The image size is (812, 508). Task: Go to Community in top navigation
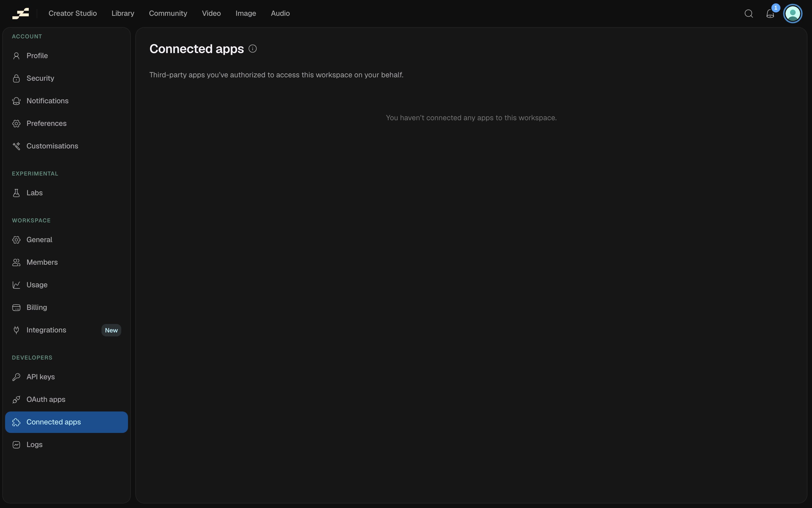click(x=168, y=14)
